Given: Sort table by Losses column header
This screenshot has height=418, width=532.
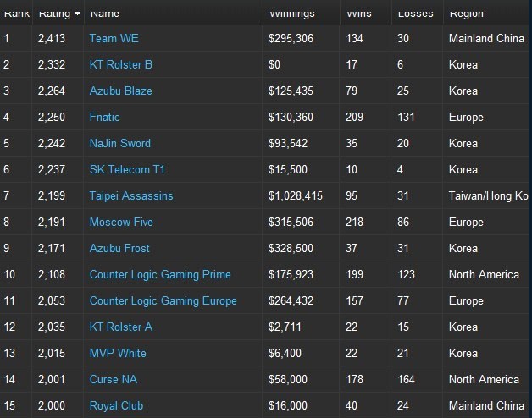Looking at the screenshot, I should pyautogui.click(x=415, y=14).
